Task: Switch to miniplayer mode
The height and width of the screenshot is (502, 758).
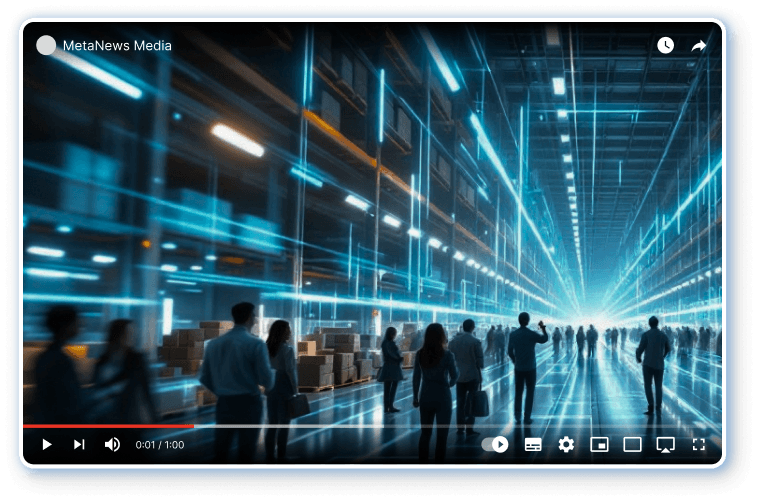Action: click(599, 444)
